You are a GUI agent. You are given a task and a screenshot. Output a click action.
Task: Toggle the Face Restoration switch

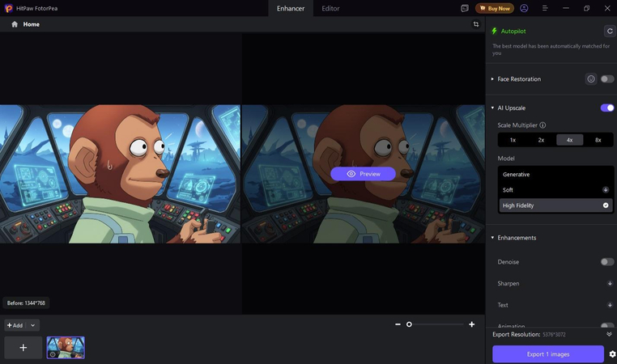(x=607, y=79)
